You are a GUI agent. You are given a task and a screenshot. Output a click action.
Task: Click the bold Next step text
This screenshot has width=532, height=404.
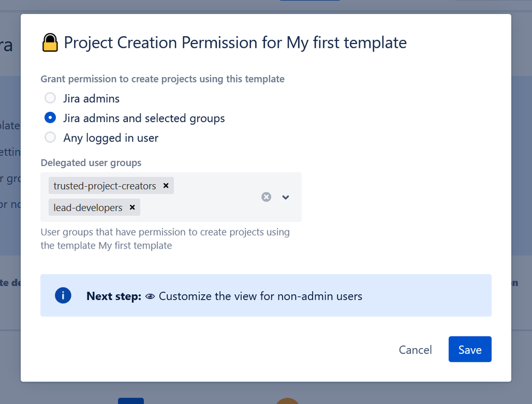pyautogui.click(x=113, y=296)
